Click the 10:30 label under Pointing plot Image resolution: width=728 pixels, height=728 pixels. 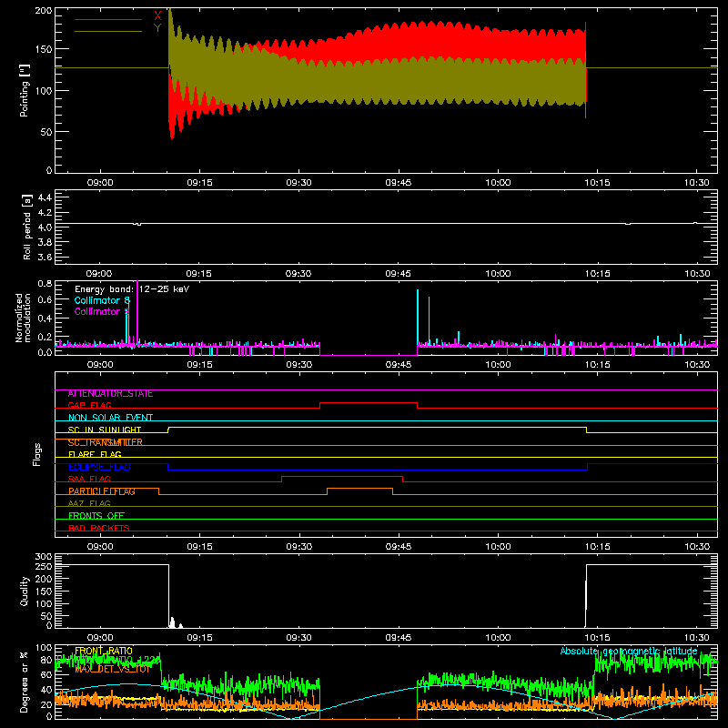[697, 183]
